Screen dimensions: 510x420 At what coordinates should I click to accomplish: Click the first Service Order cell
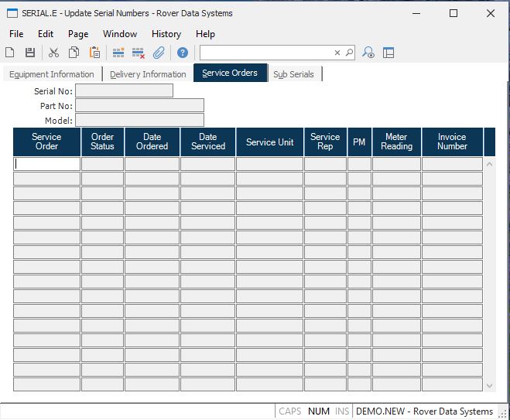click(x=47, y=163)
